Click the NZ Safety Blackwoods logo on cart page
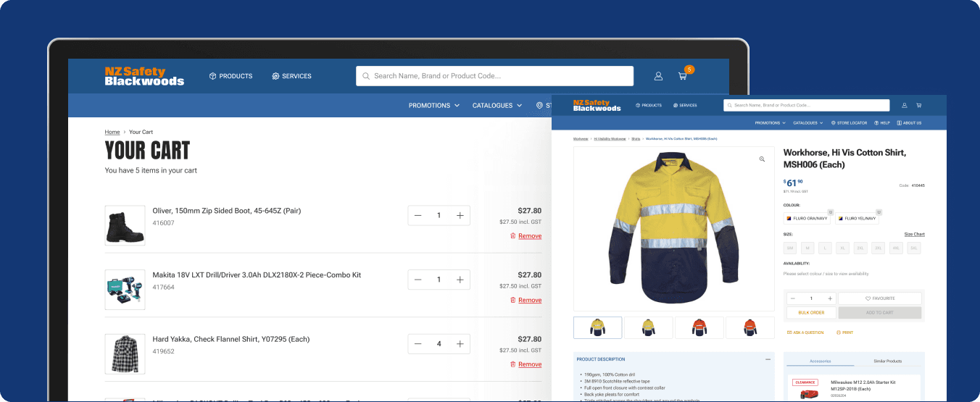 click(144, 76)
